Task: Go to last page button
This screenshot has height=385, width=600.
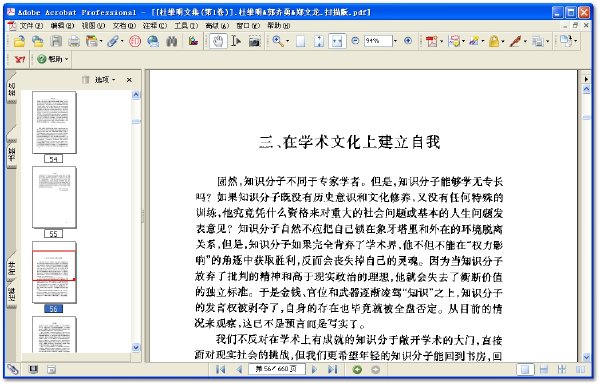Action: point(333,369)
